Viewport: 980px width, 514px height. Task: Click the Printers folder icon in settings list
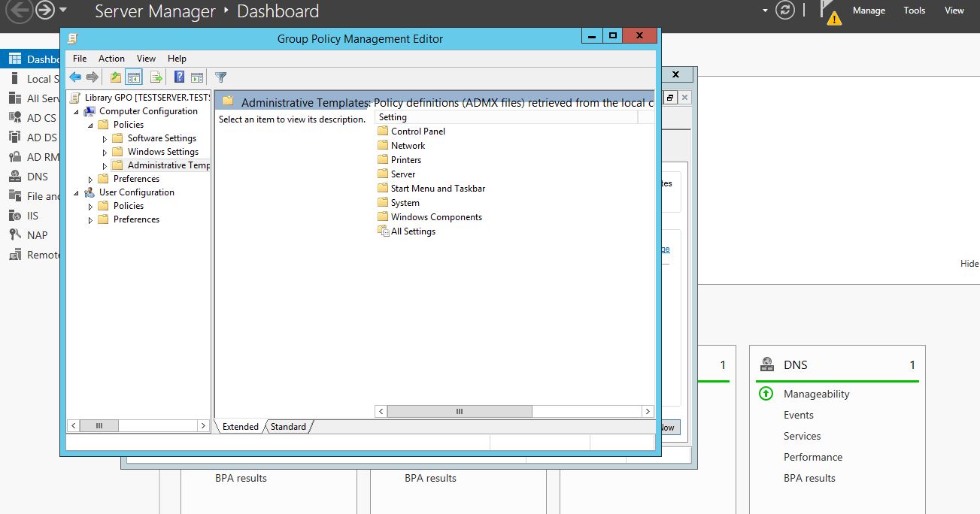[383, 159]
